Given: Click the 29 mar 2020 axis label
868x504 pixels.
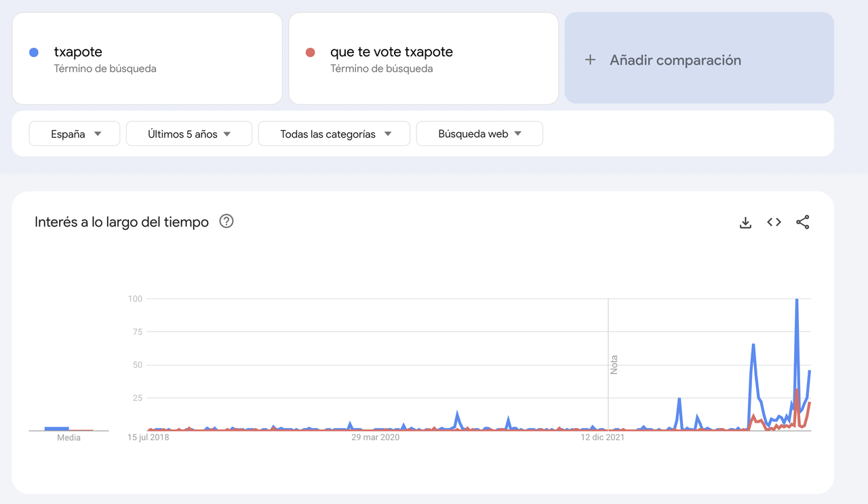Looking at the screenshot, I should pyautogui.click(x=375, y=438).
